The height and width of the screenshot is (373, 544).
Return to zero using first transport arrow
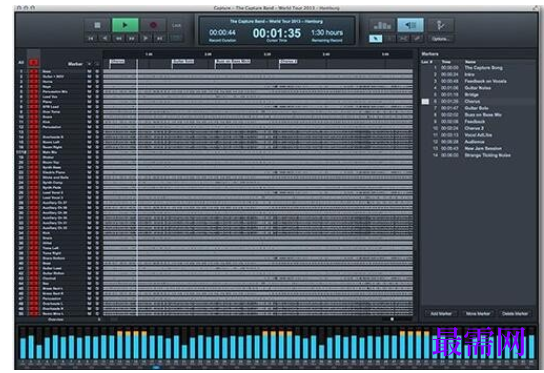click(91, 38)
